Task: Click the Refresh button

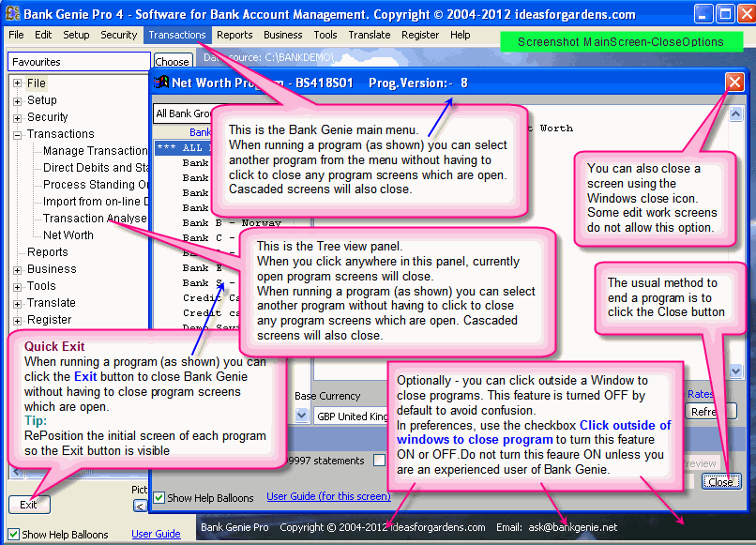Action: point(711,412)
